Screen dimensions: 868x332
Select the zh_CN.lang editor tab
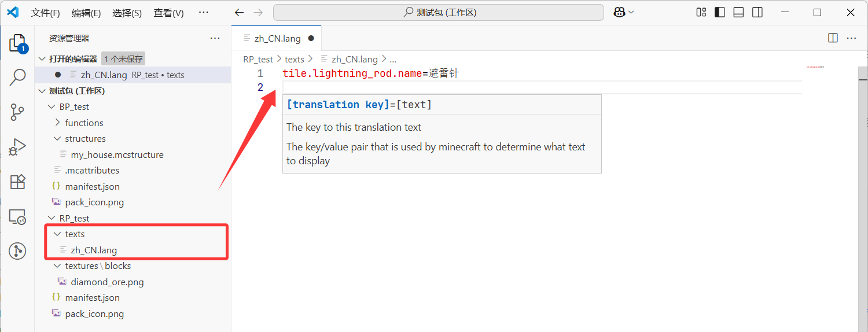click(x=277, y=39)
